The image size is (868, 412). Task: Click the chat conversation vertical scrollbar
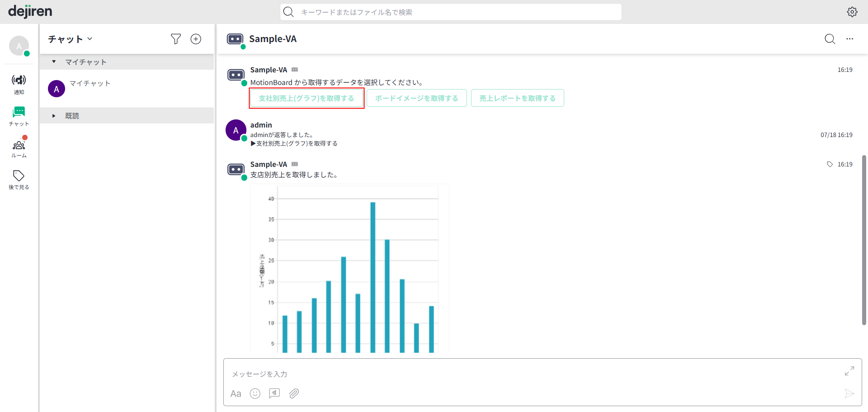[864, 240]
